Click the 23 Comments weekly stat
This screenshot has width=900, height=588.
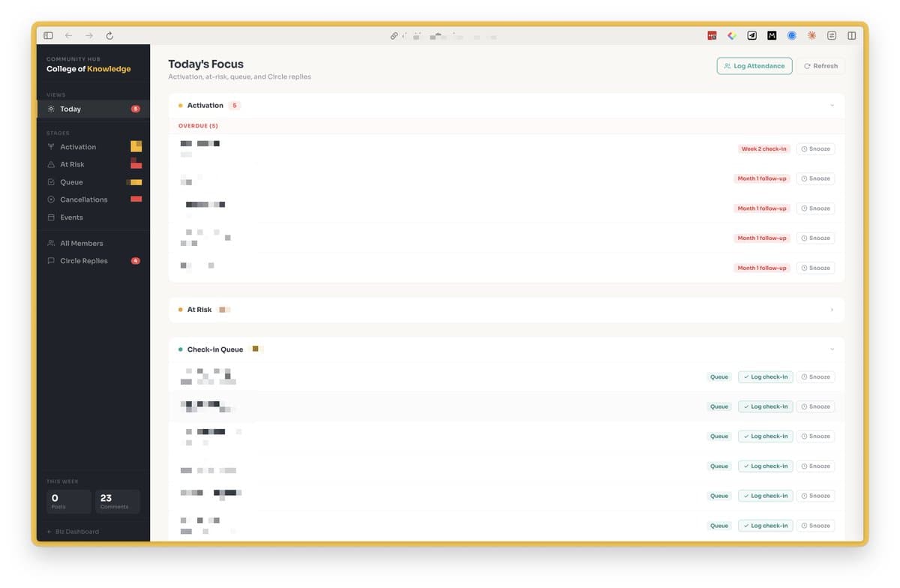(116, 501)
